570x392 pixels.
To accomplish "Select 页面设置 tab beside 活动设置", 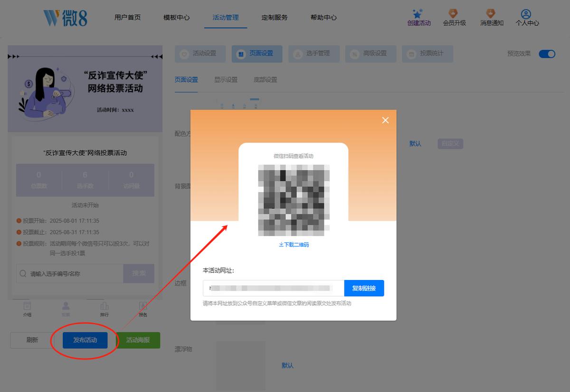I will pos(257,54).
